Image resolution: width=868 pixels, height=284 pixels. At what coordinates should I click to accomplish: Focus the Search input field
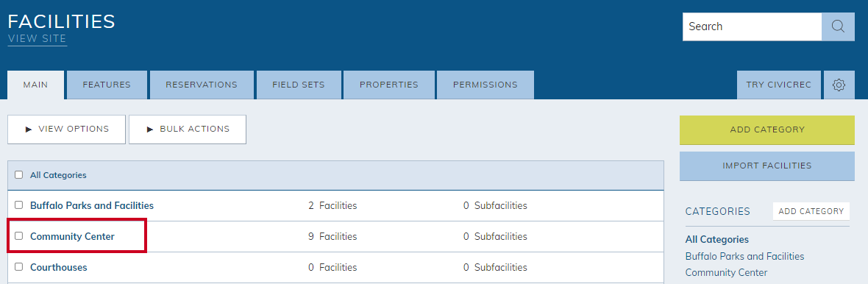(753, 26)
